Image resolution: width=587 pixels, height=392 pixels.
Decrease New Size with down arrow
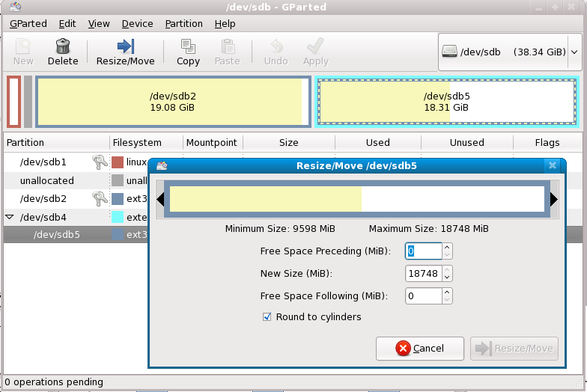447,277
